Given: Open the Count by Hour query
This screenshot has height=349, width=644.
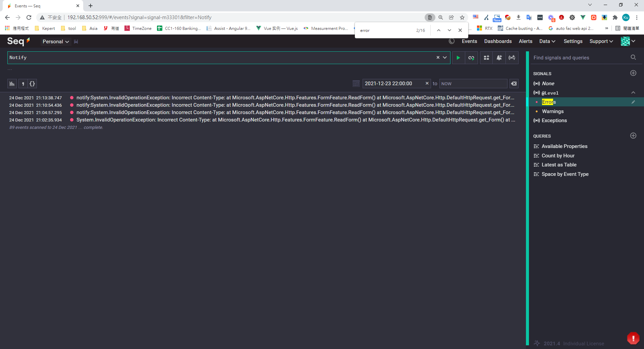Looking at the screenshot, I should click(x=558, y=156).
